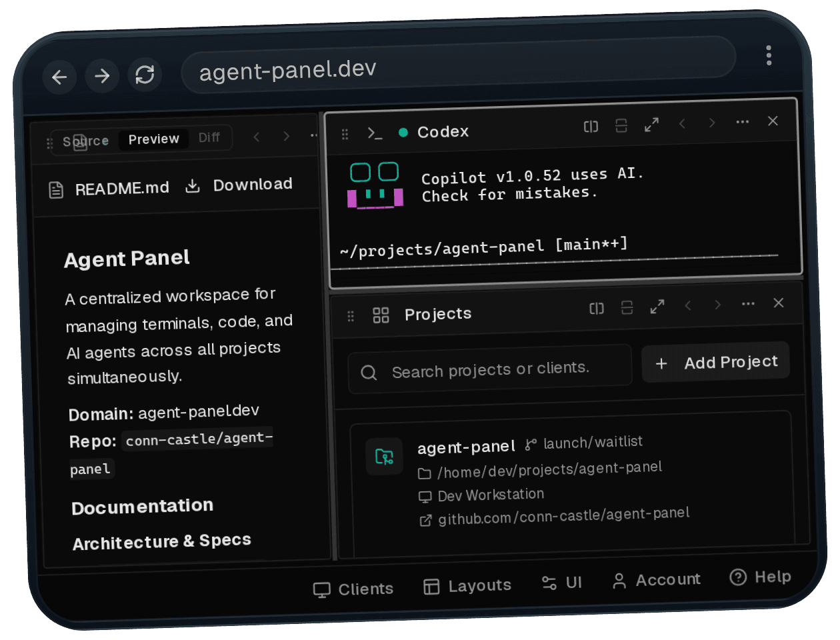Screen dimensions: 840x640
Task: Close the Codex panel
Action: pyautogui.click(x=773, y=121)
